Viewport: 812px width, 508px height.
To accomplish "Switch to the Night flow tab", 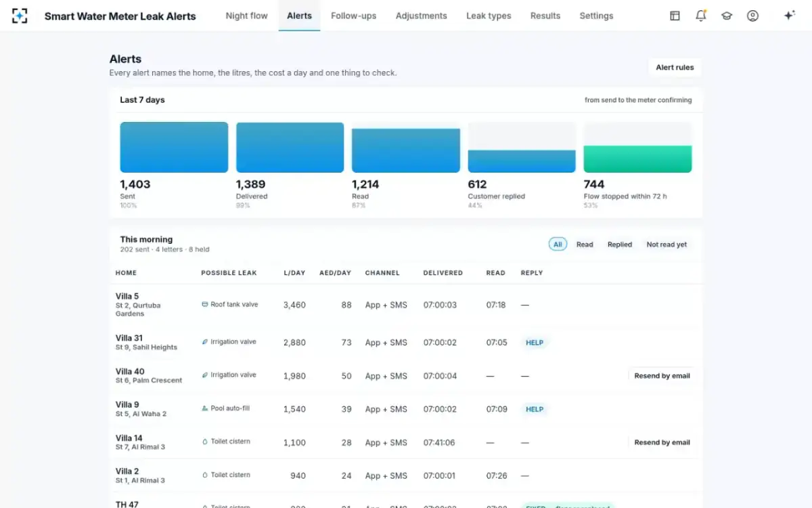I will pos(247,16).
